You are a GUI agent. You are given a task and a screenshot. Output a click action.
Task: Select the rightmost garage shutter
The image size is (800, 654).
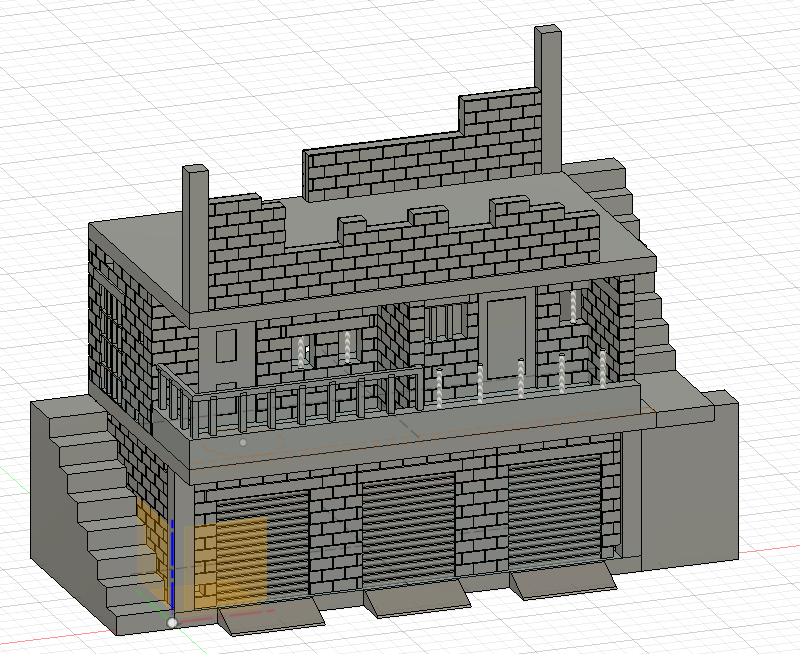[556, 512]
